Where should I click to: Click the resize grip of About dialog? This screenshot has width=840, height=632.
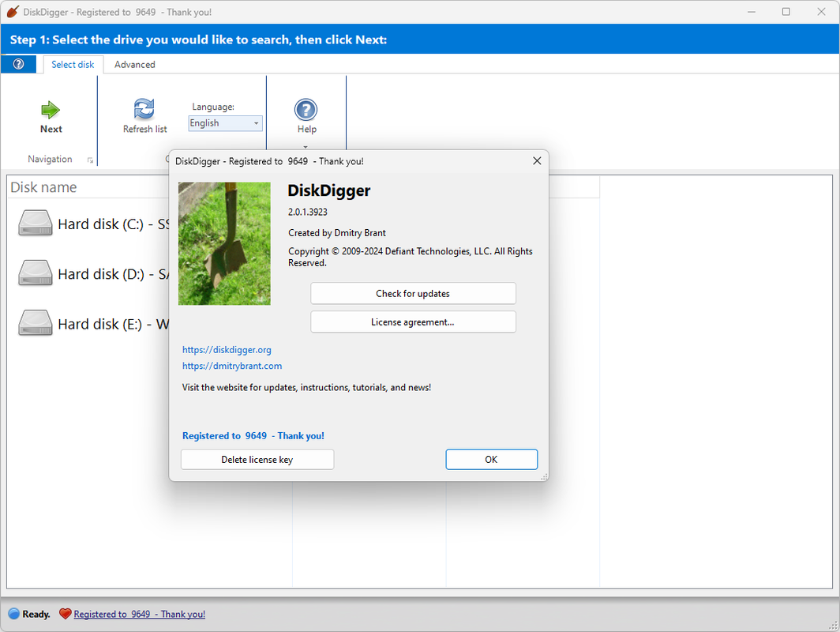pos(544,476)
